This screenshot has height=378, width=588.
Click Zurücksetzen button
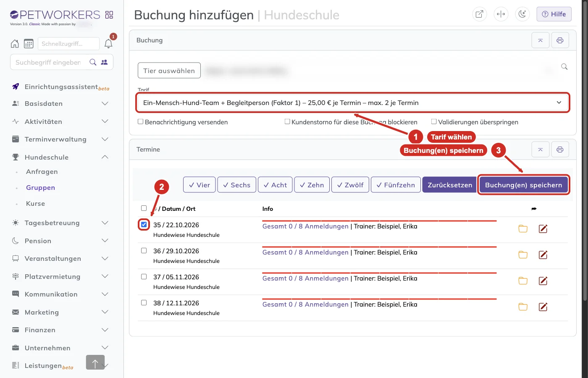coord(450,185)
